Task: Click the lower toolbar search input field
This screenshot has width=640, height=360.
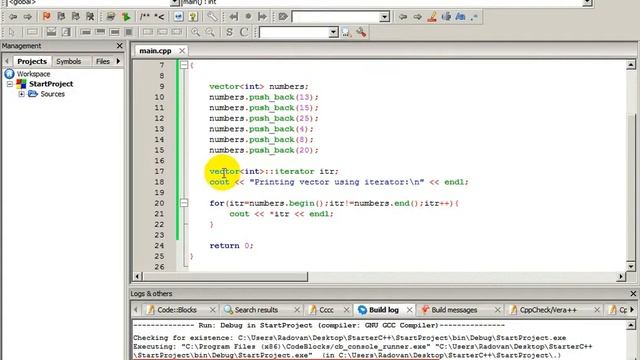Action: click(294, 32)
